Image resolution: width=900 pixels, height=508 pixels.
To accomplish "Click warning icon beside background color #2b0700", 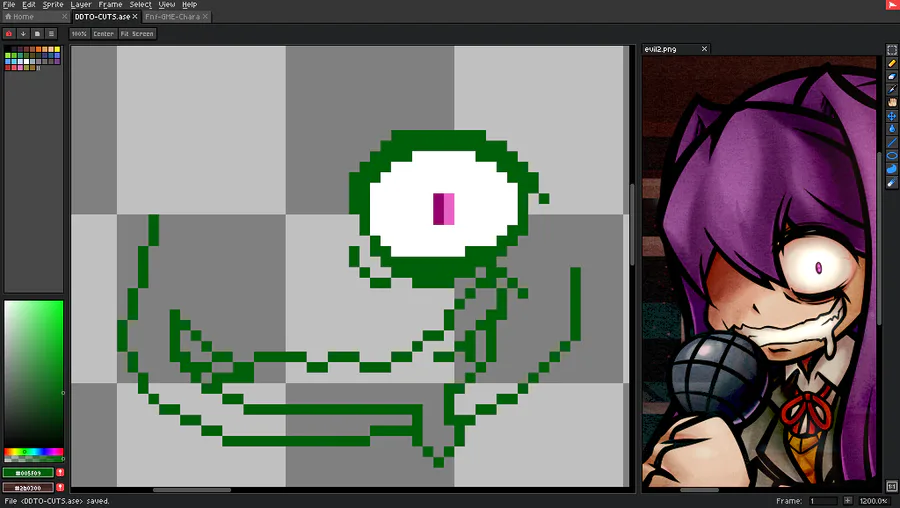I will pyautogui.click(x=60, y=487).
